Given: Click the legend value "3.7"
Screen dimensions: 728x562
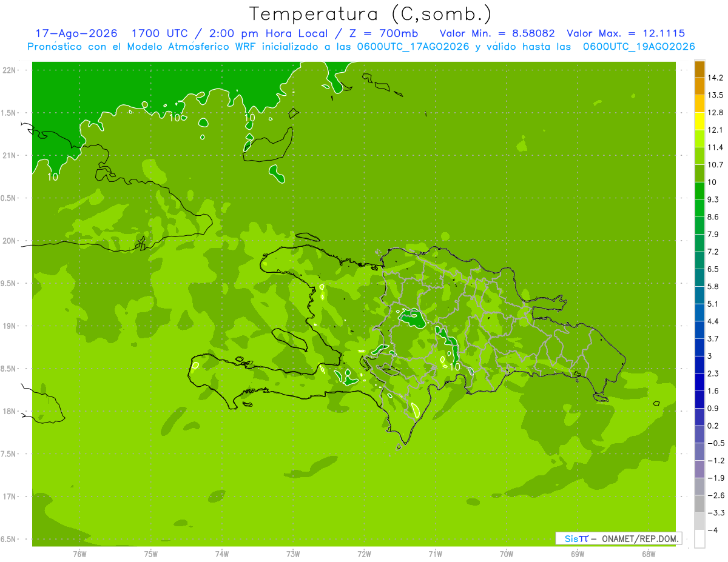Looking at the screenshot, I should (713, 338).
